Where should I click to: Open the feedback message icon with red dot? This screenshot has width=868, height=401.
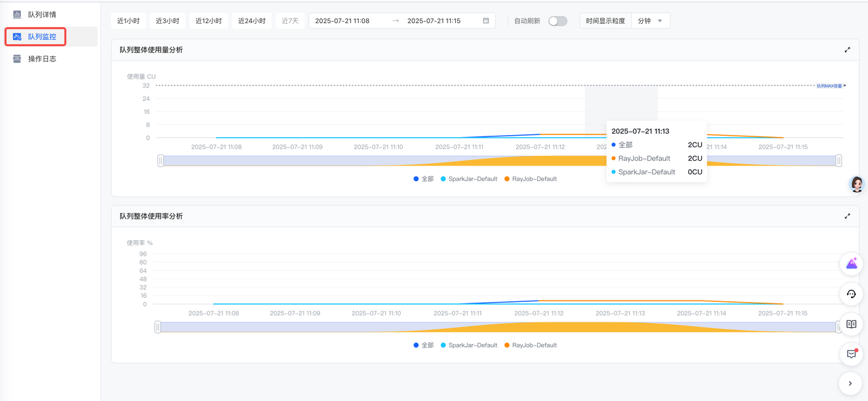click(851, 354)
